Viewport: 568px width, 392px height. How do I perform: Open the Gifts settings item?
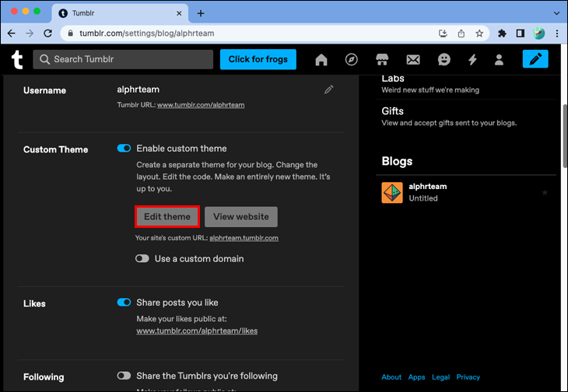(392, 111)
